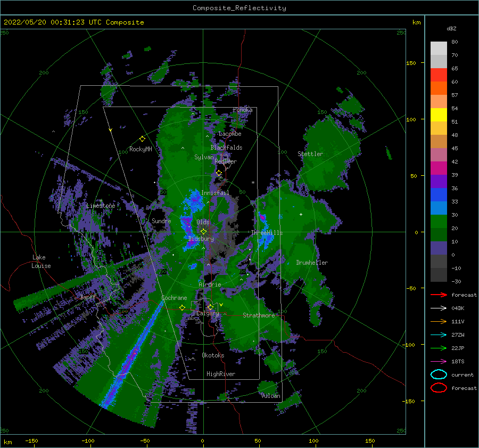Image resolution: width=479 pixels, height=448 pixels.
Task: Click the Cochrane city label
Action: pos(174,298)
